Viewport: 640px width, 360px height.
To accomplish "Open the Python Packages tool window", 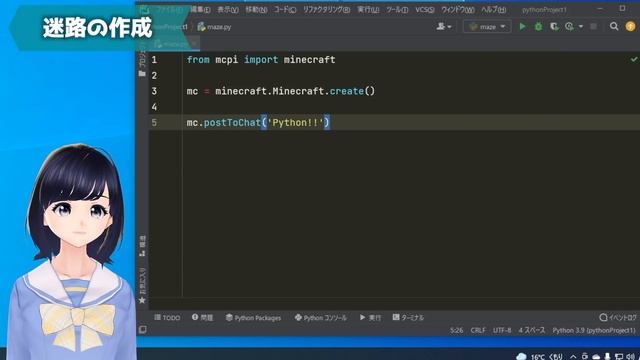I will 253,318.
